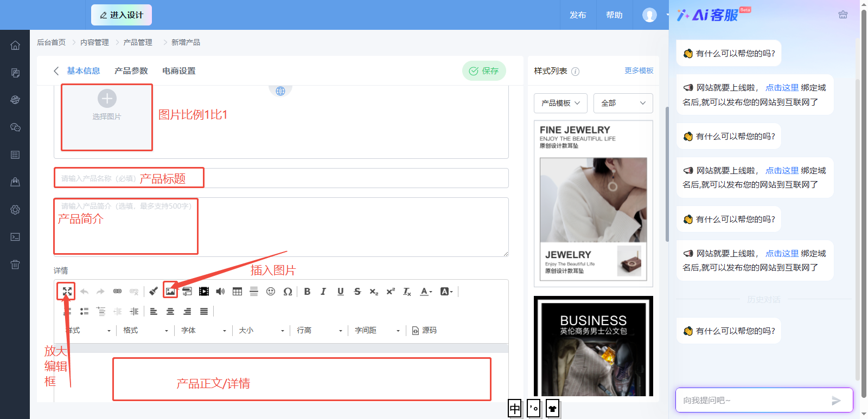Open the emoji smiley picker
Image resolution: width=868 pixels, height=419 pixels.
coord(271,292)
